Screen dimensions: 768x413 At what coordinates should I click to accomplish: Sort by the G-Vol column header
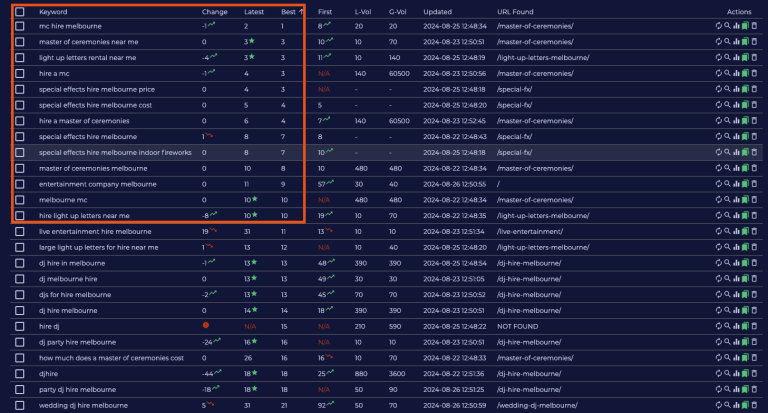(397, 12)
